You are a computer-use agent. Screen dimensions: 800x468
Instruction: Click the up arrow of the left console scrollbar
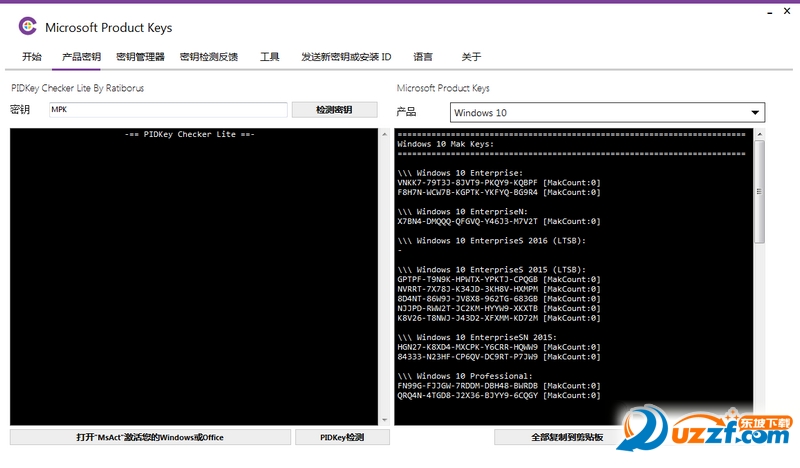[385, 134]
